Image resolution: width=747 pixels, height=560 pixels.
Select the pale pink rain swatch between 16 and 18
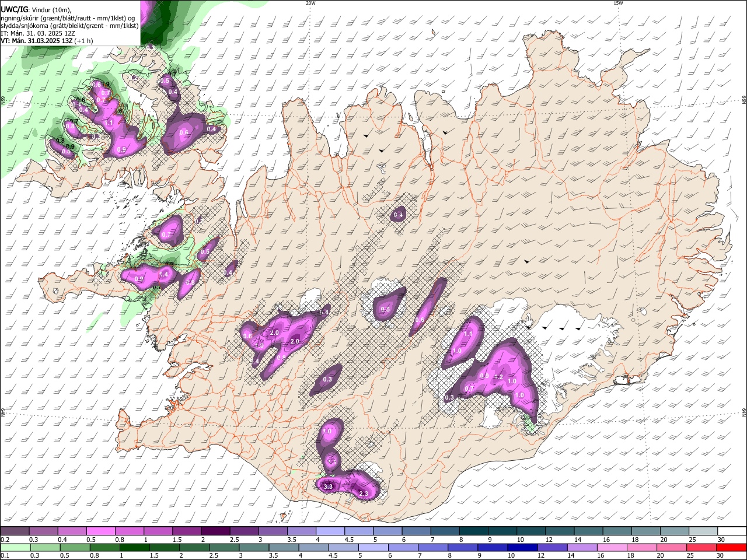611,547
